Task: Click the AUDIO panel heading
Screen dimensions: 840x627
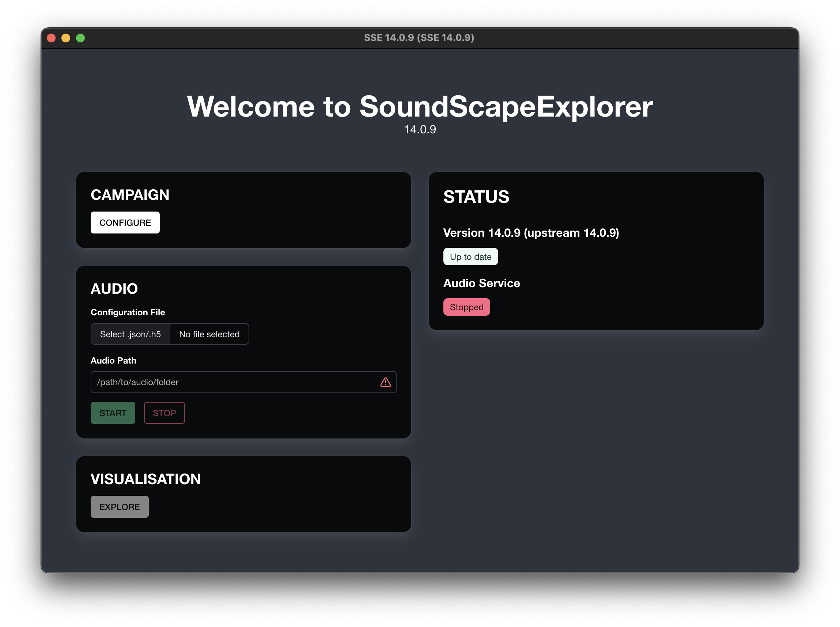Action: [114, 288]
